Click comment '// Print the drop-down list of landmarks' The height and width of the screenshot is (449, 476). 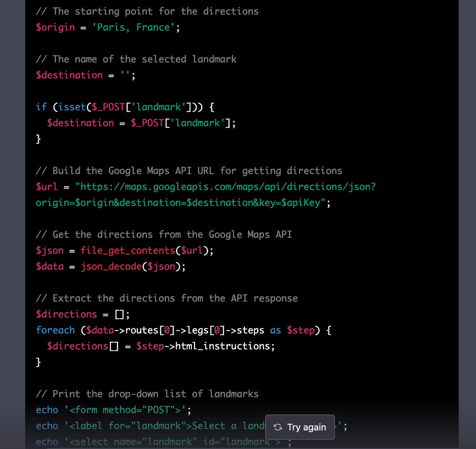tap(147, 394)
